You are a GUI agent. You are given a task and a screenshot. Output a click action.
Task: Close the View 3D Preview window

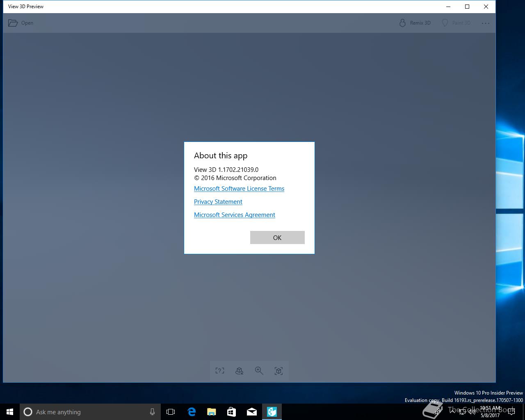(x=486, y=7)
